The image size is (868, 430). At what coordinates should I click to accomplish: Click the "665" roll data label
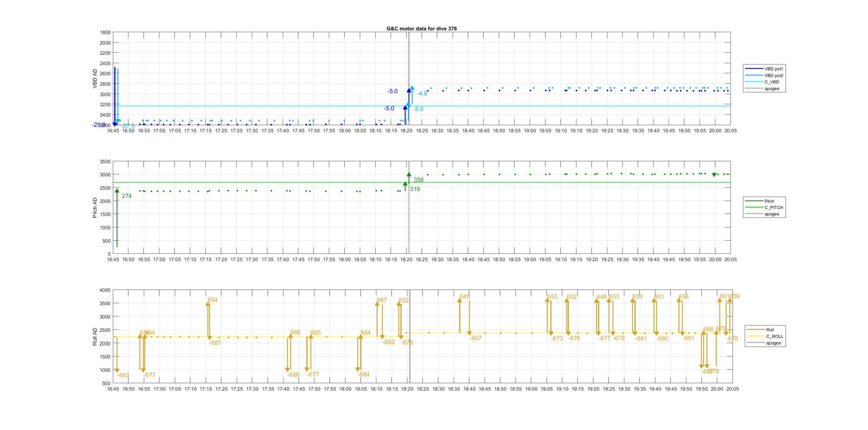point(316,333)
